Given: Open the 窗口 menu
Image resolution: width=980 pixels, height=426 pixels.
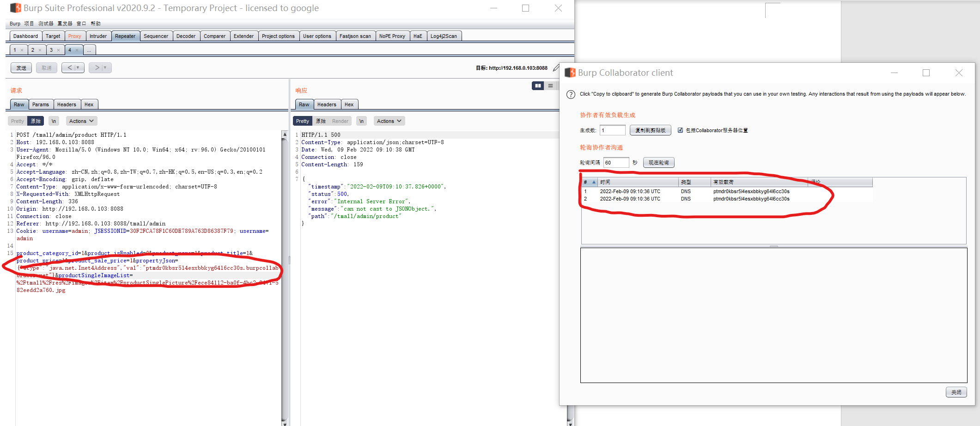Looking at the screenshot, I should (x=81, y=24).
